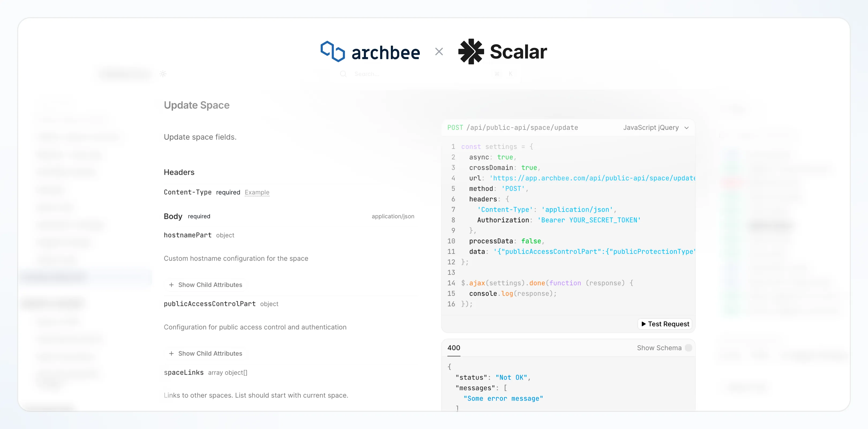Click the X separator between the logos
The width and height of the screenshot is (868, 429).
click(439, 51)
